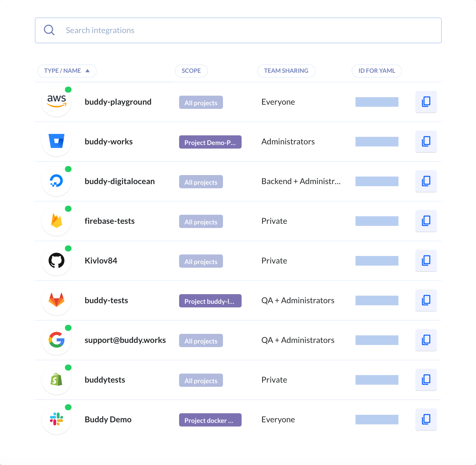Image resolution: width=476 pixels, height=465 pixels.
Task: Open the support@buddy.works integration
Action: point(125,340)
